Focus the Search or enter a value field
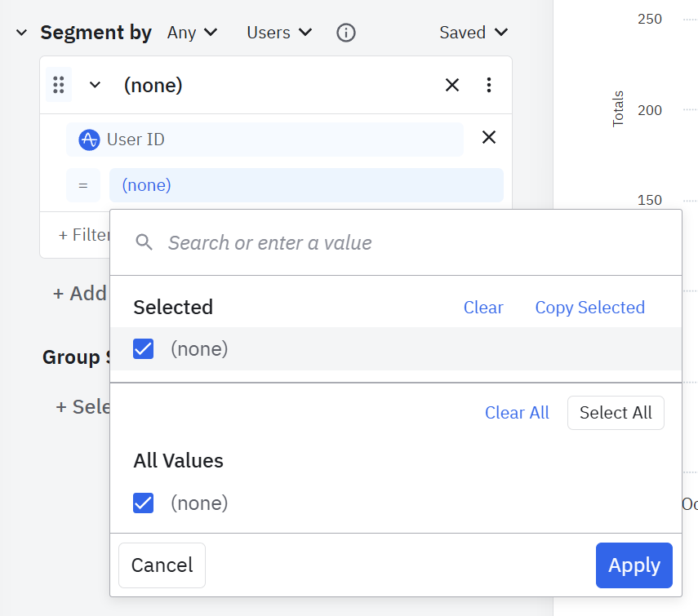The image size is (698, 616). coord(408,242)
